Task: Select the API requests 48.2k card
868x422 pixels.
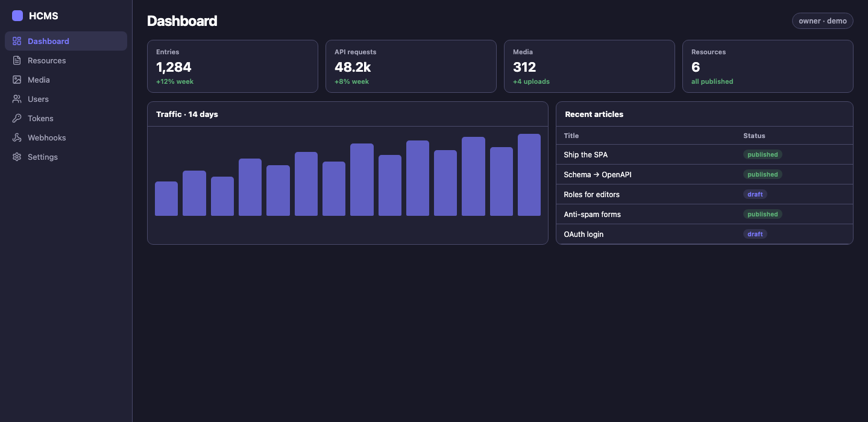Action: 411,66
